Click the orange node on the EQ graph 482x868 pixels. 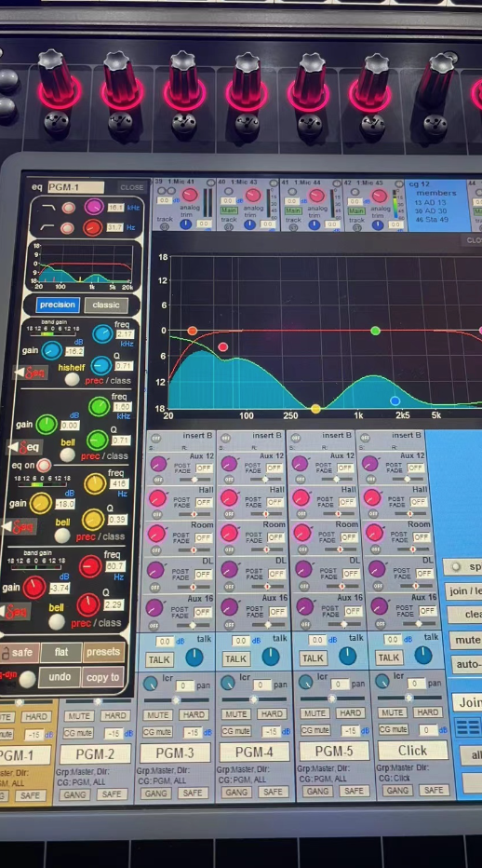pyautogui.click(x=192, y=331)
